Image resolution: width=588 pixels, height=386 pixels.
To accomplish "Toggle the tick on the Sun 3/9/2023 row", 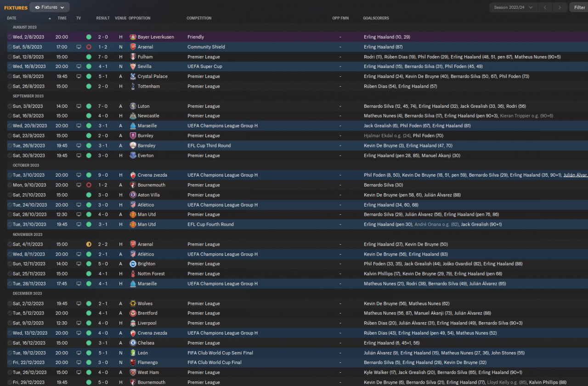I will click(10, 106).
